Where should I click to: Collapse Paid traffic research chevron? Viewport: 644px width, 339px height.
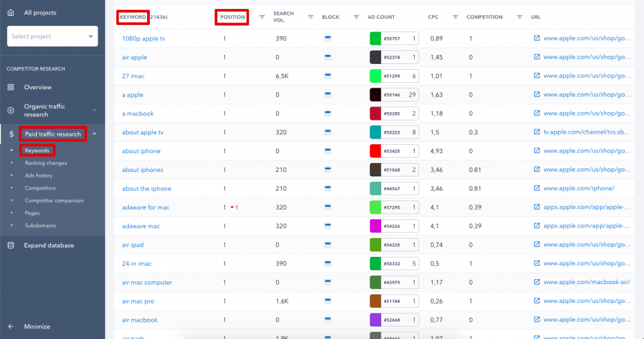click(95, 134)
